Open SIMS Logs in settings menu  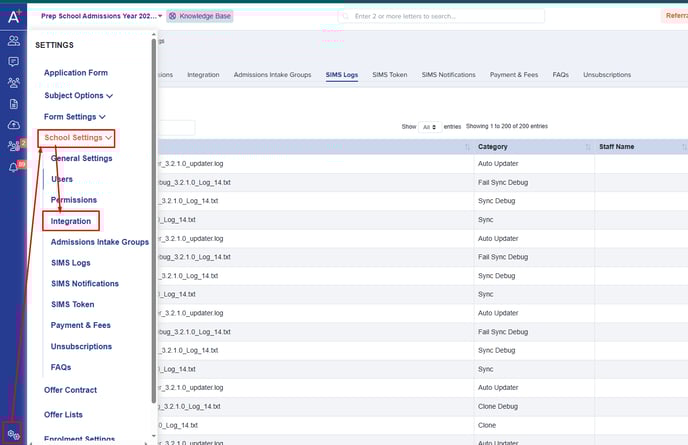pos(71,263)
